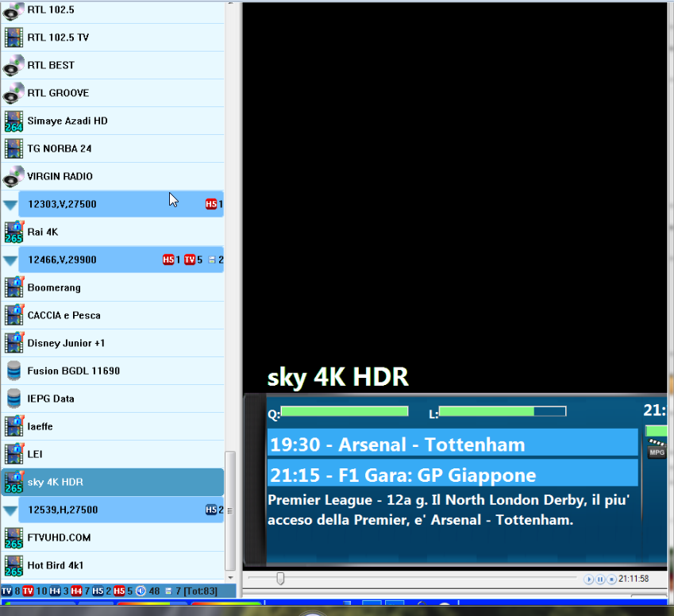Select the RTL GROOVE channel

pyautogui.click(x=113, y=93)
